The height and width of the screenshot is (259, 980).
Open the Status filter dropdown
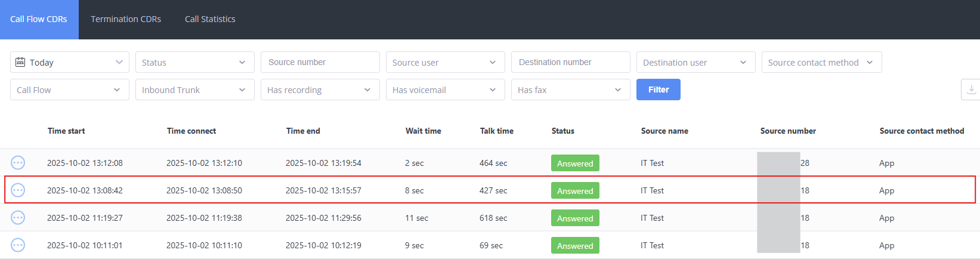pos(194,62)
